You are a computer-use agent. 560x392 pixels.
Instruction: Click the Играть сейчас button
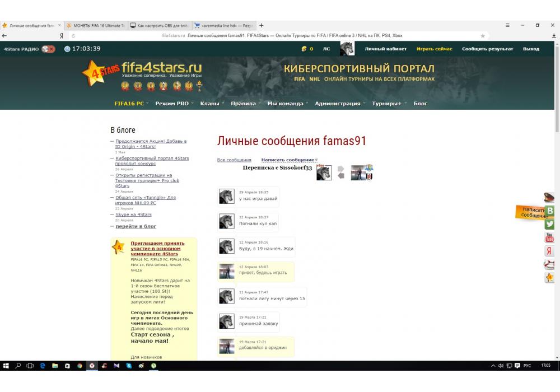[x=434, y=49]
